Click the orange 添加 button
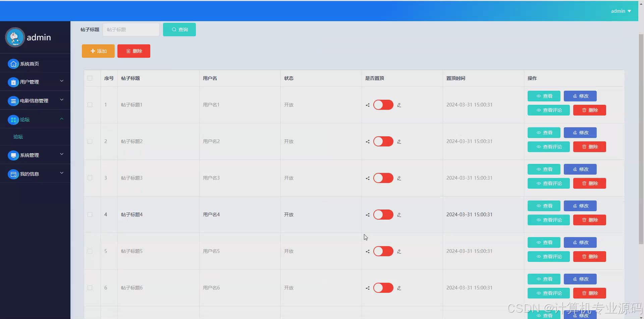This screenshot has height=319, width=644. click(98, 51)
